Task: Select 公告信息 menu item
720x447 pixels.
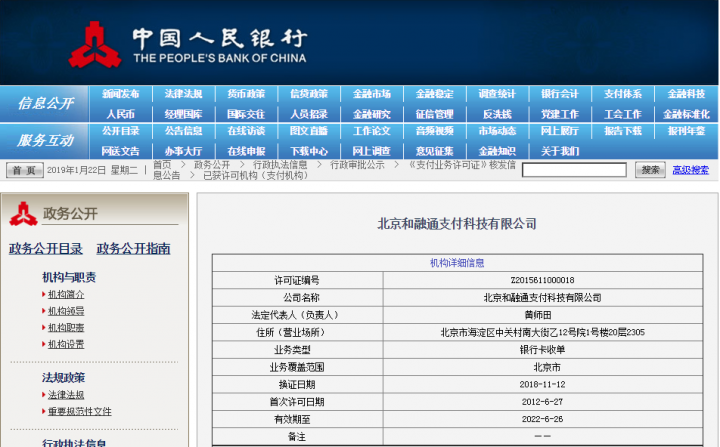Action: pyautogui.click(x=183, y=131)
